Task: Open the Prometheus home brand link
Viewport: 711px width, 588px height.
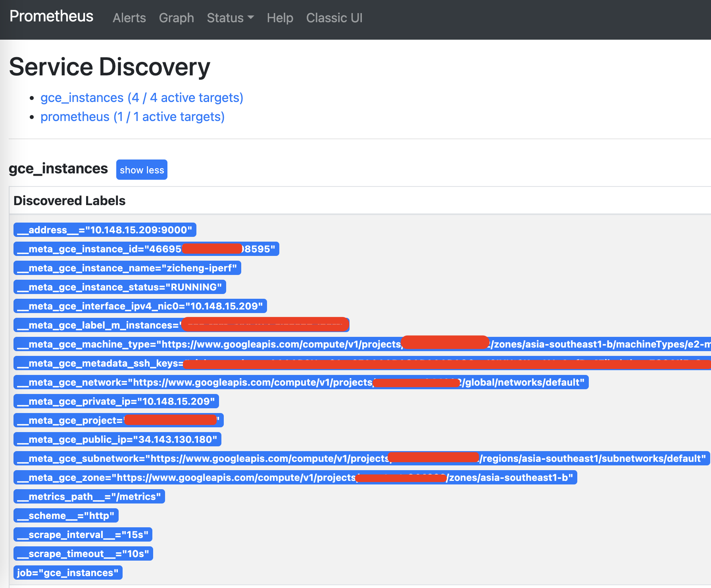Action: point(52,17)
